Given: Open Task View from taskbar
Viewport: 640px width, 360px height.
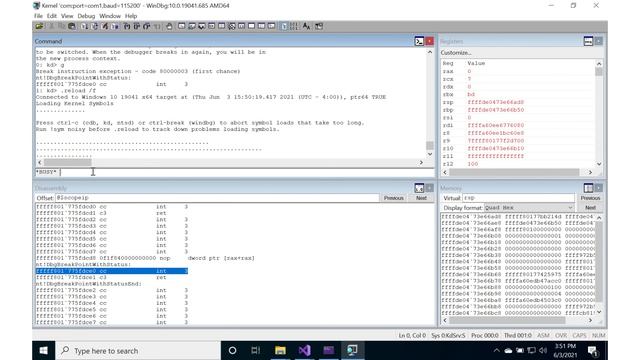Looking at the screenshot, I should [x=256, y=351].
